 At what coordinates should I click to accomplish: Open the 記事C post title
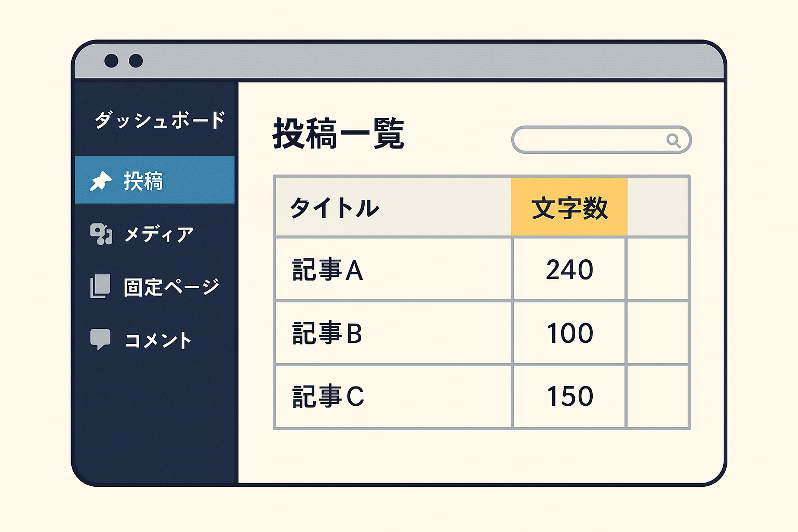tap(328, 396)
